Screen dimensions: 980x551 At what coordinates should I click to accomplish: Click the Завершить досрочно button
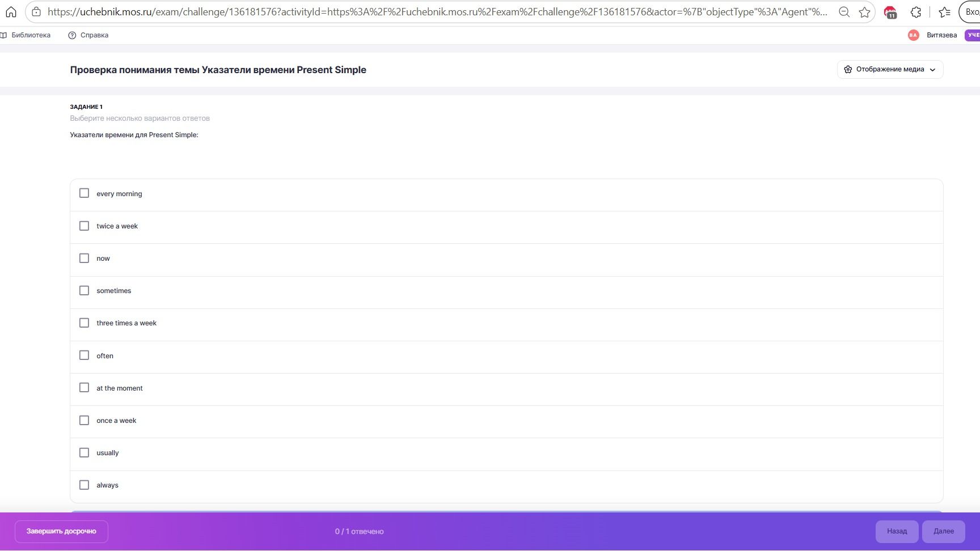coord(61,531)
